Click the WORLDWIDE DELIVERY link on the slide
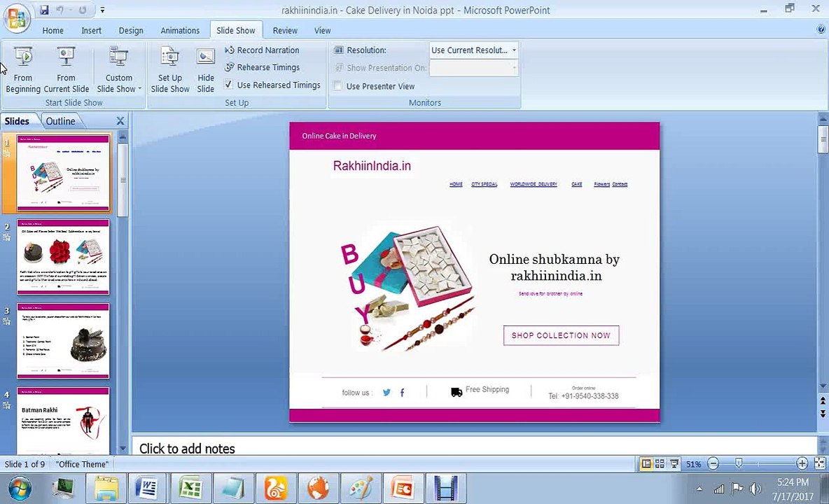Image resolution: width=829 pixels, height=504 pixels. [534, 184]
